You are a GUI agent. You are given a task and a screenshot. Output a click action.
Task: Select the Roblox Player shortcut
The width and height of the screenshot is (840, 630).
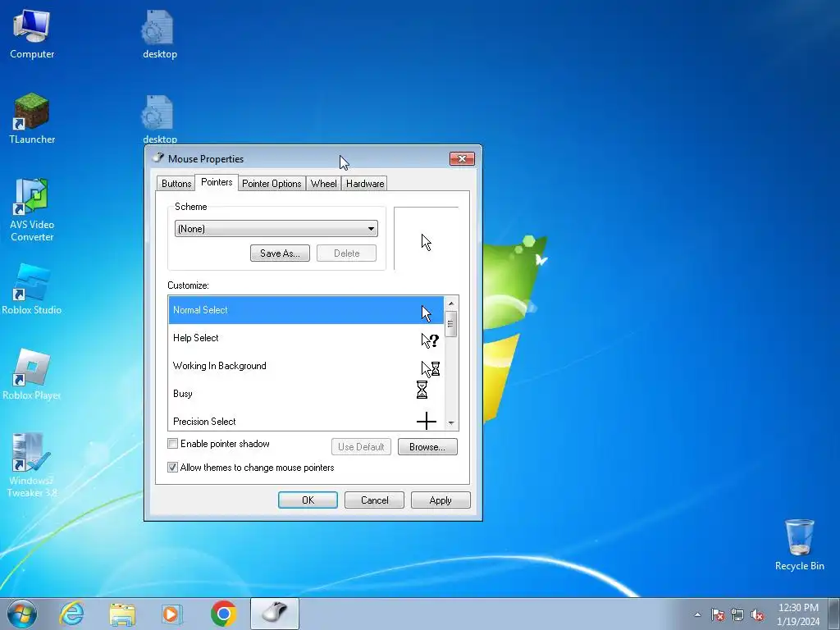[32, 374]
